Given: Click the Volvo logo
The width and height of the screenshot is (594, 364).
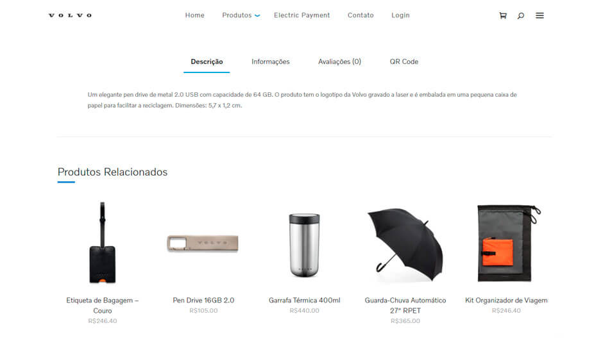Looking at the screenshot, I should coord(70,15).
